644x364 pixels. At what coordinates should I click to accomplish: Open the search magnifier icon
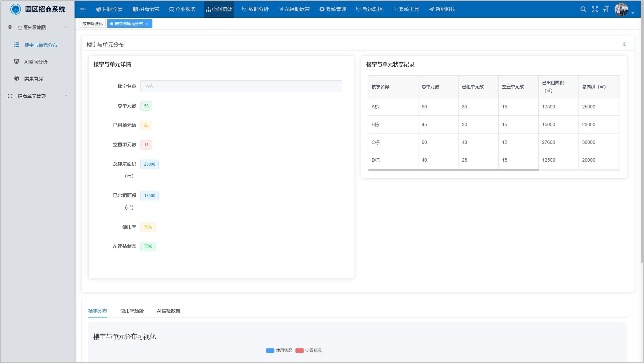click(583, 9)
